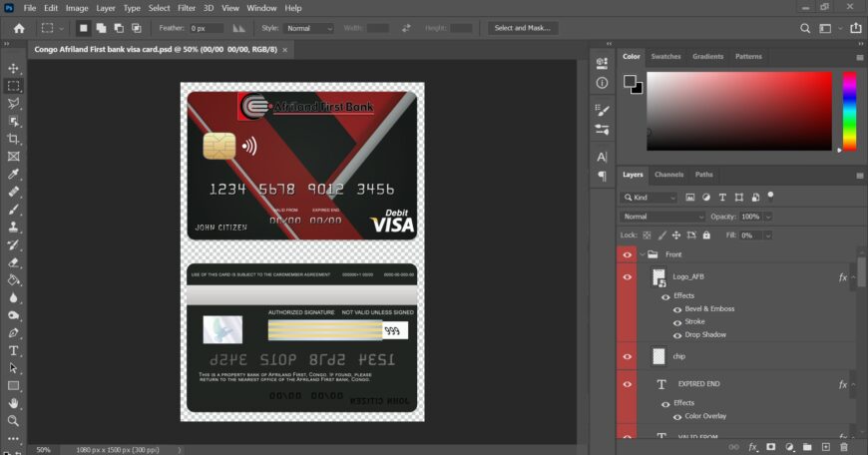The height and width of the screenshot is (455, 868).
Task: Select the Zoom tool
Action: click(13, 421)
